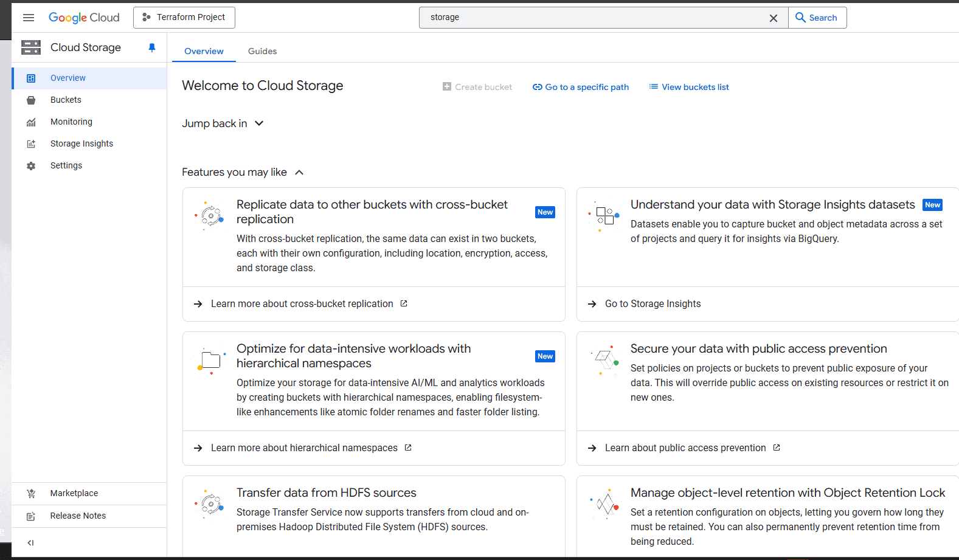Click the Storage Insights icon

pyautogui.click(x=31, y=144)
